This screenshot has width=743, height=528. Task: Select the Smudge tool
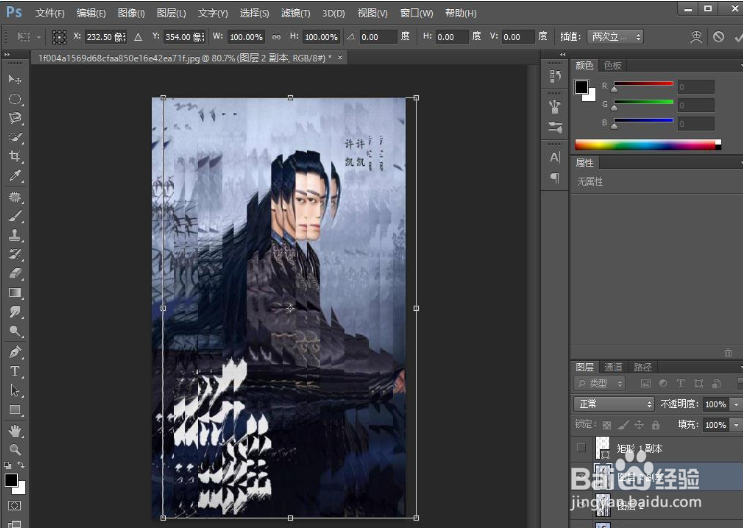click(15, 312)
